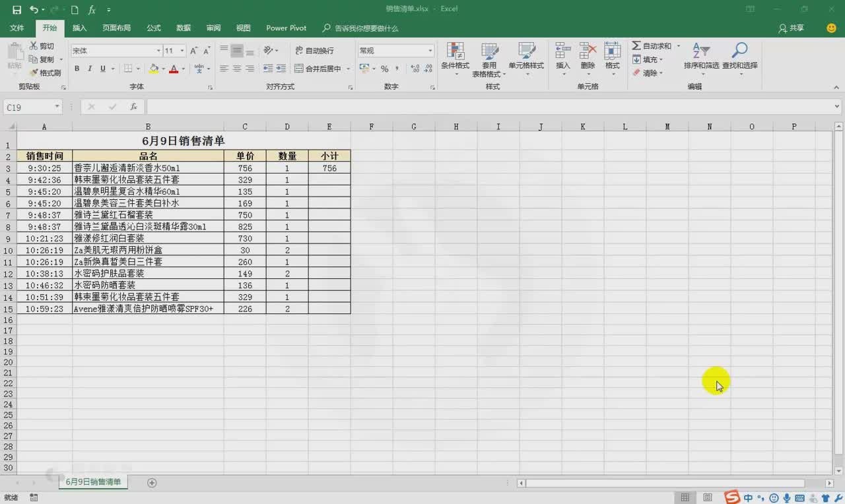This screenshot has width=845, height=504.
Task: Open the font size 11 dropdown
Action: 182,51
